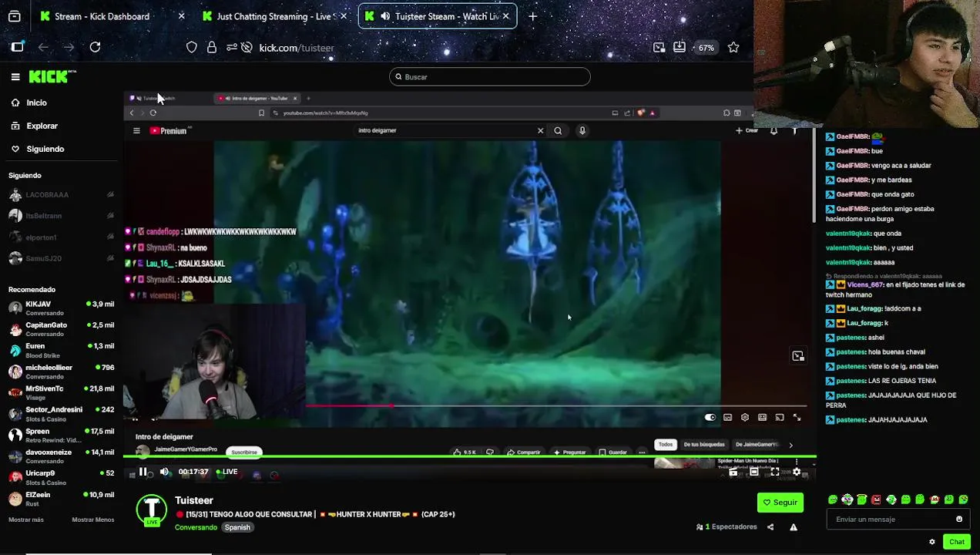Open Tuisteer channel avatar

point(152,510)
